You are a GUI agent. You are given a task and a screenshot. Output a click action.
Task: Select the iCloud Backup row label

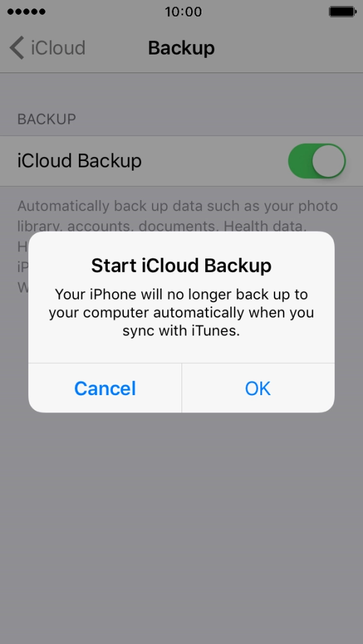(x=80, y=160)
